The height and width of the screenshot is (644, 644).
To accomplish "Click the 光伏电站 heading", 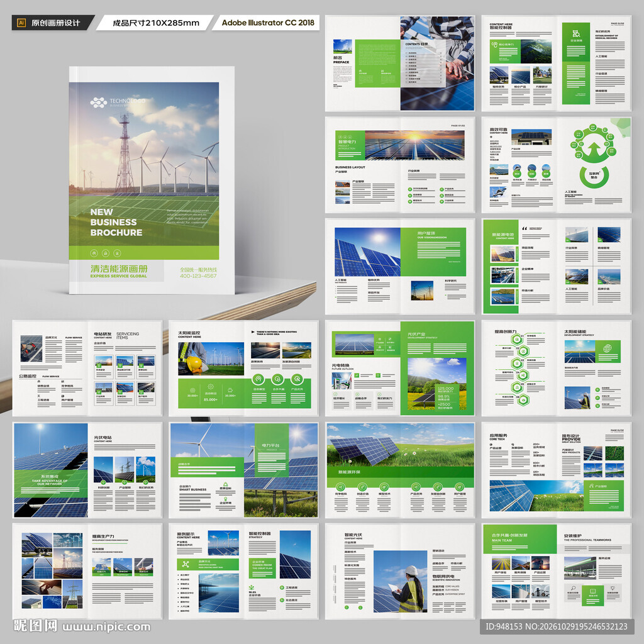I will point(103,438).
